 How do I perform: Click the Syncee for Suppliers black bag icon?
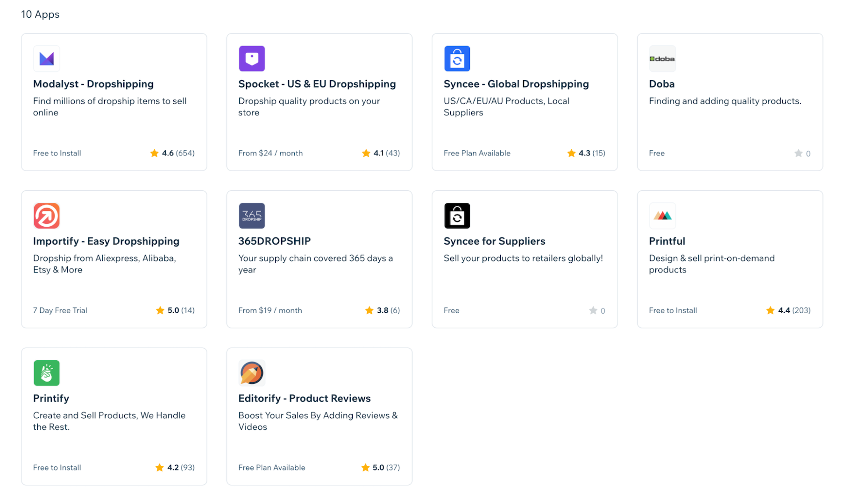[x=457, y=216]
